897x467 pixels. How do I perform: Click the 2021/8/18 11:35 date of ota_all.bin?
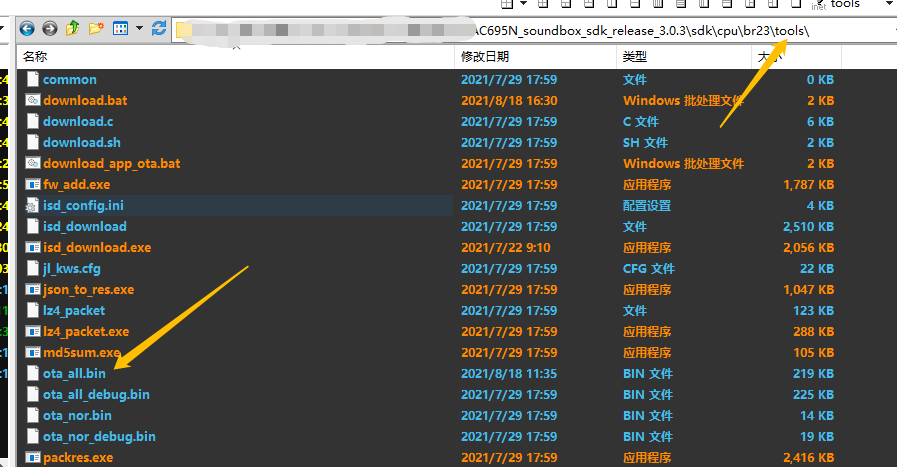tap(509, 373)
